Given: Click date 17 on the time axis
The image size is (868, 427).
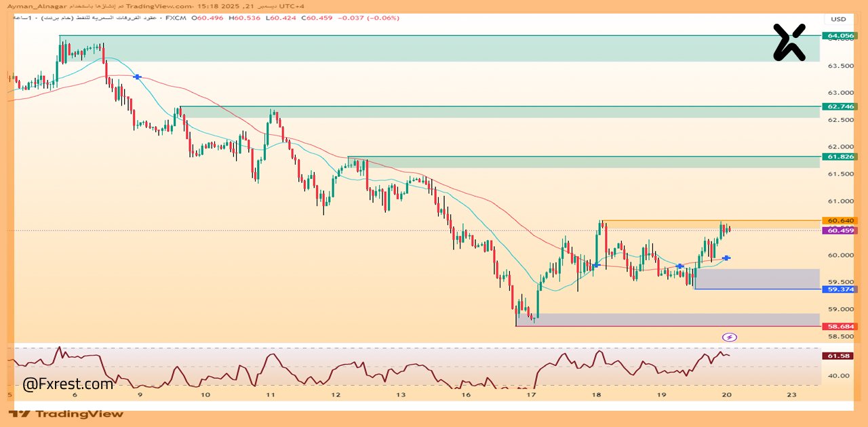Looking at the screenshot, I should click(x=532, y=394).
